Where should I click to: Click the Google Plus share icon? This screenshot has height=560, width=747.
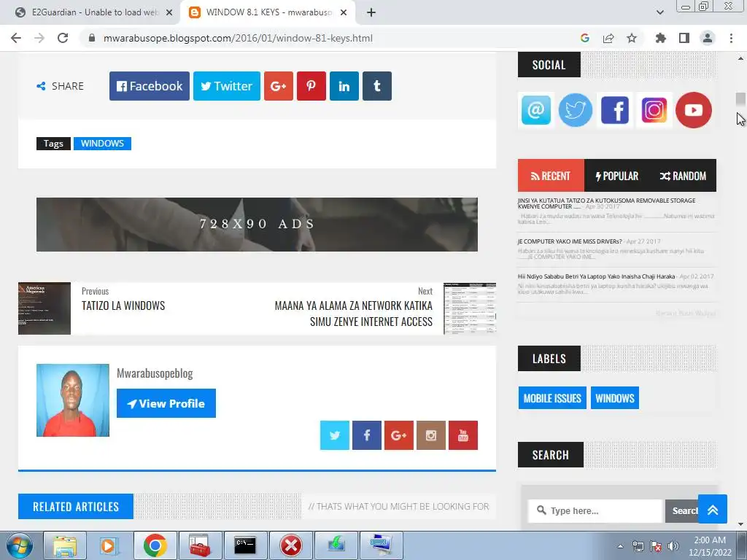point(279,86)
